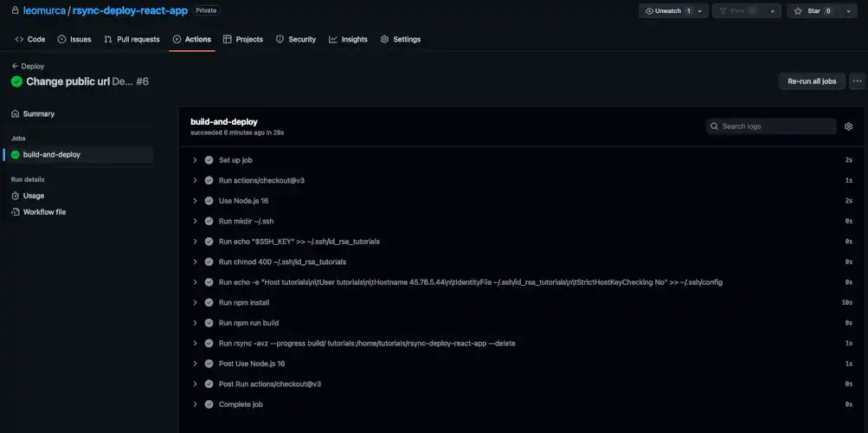Click green check beside Change public url title
This screenshot has height=433, width=868.
tap(16, 81)
